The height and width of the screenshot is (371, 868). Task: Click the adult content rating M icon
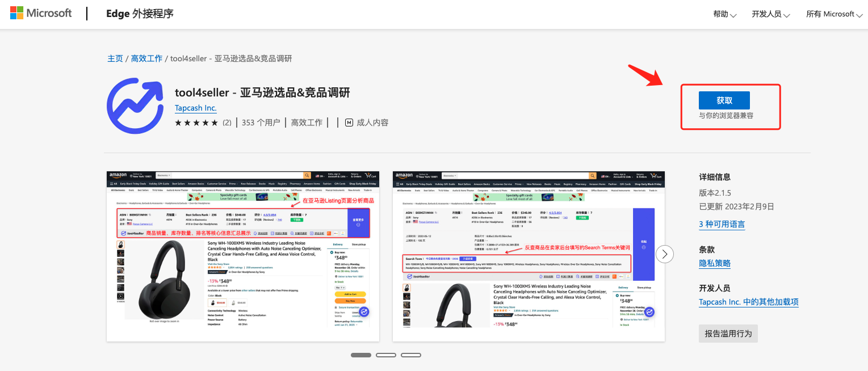click(349, 123)
